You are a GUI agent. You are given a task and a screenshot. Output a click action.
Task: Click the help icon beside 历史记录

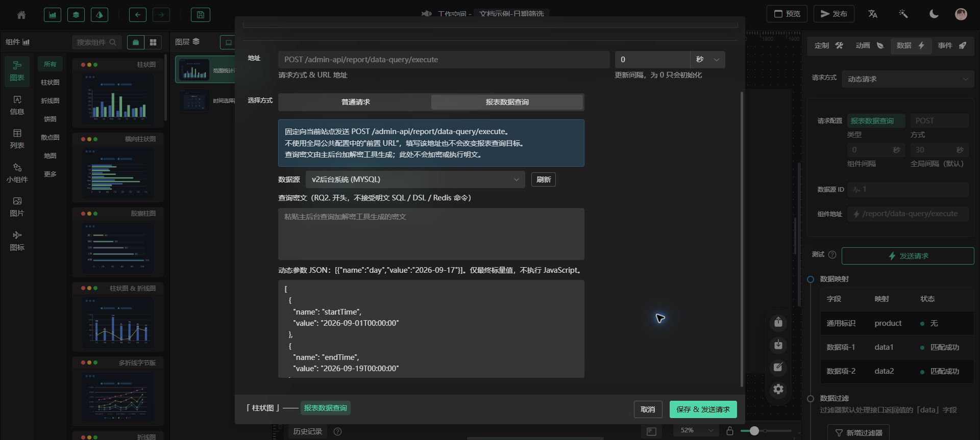point(337,431)
